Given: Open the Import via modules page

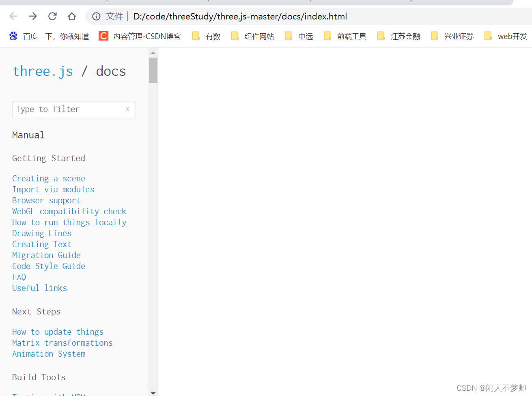Looking at the screenshot, I should pyautogui.click(x=53, y=189).
